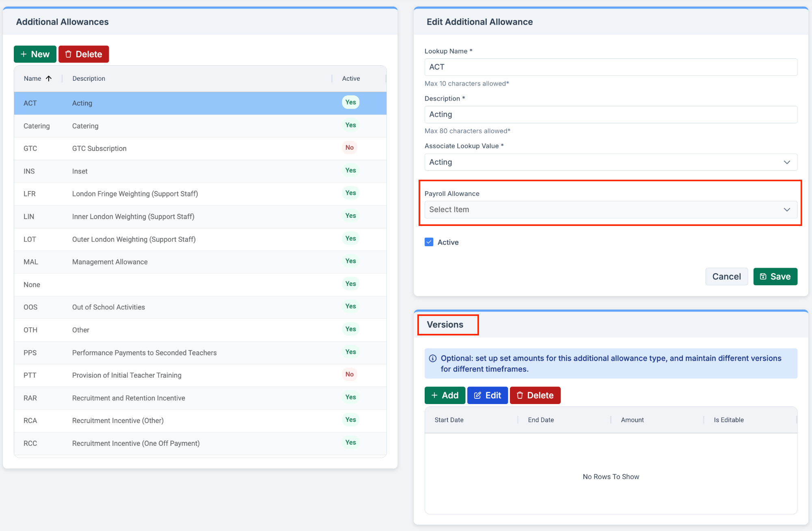The image size is (812, 531).
Task: Click the sort arrow beside Name column
Action: (x=49, y=79)
